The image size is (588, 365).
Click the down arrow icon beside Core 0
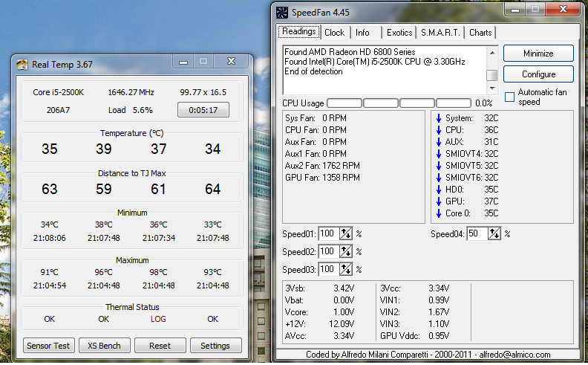[438, 213]
